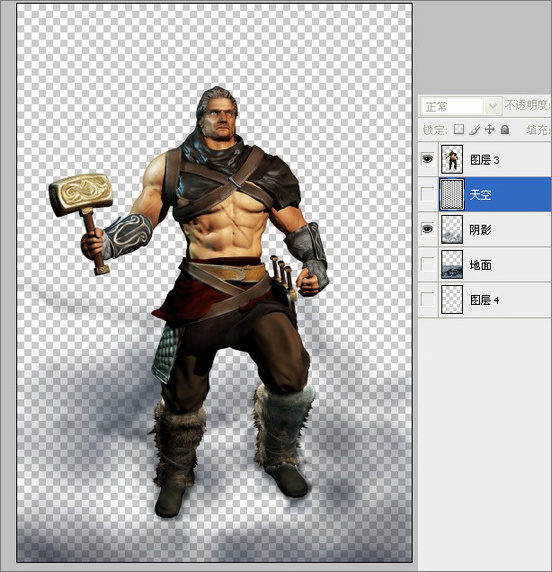Click the 填充 fill label
This screenshot has height=572, width=552.
(538, 130)
